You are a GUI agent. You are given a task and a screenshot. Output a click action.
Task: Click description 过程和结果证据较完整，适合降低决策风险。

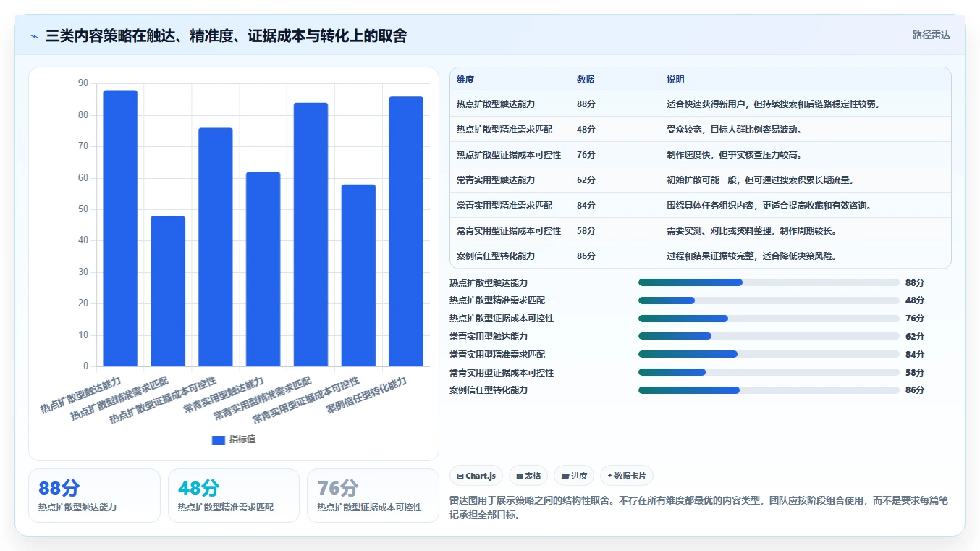pos(751,256)
